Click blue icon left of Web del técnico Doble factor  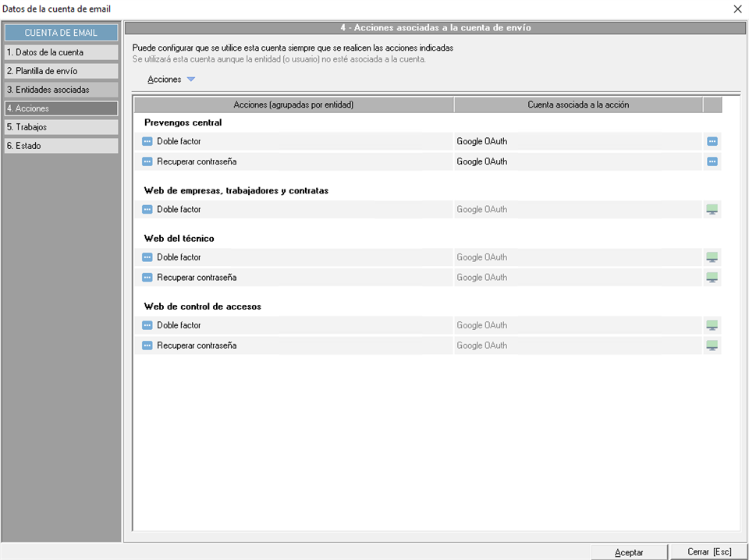click(147, 257)
